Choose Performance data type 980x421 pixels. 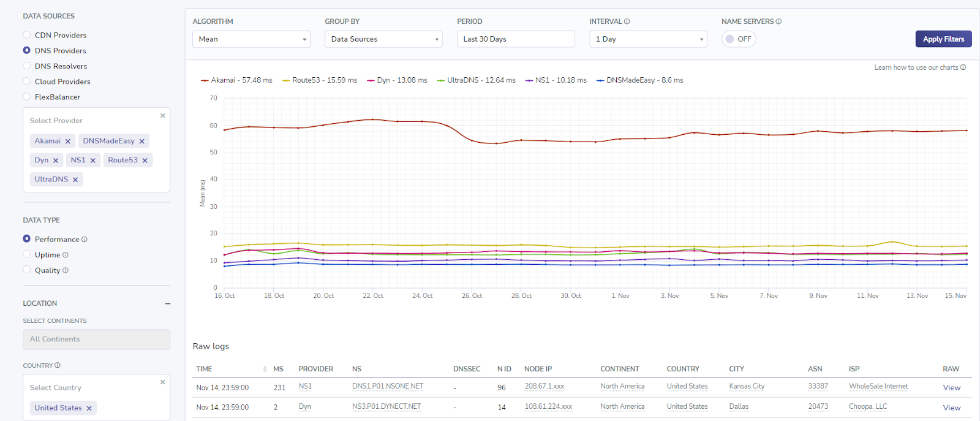pos(26,239)
